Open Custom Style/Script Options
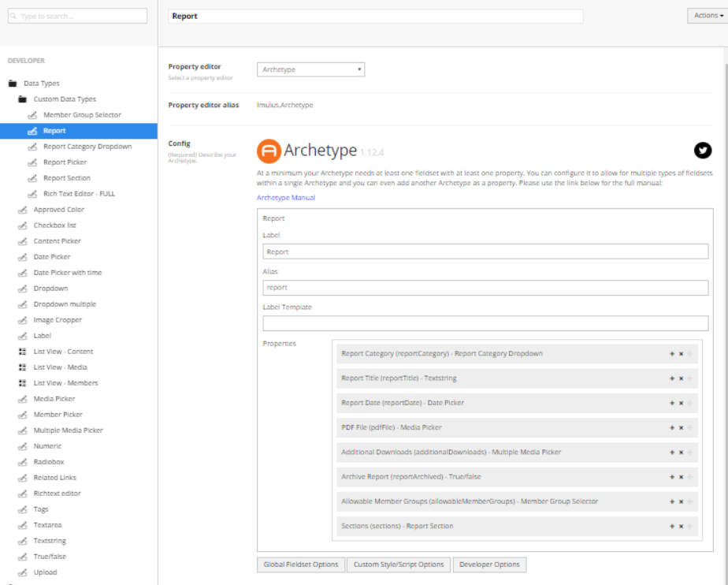The width and height of the screenshot is (728, 585). 399,565
